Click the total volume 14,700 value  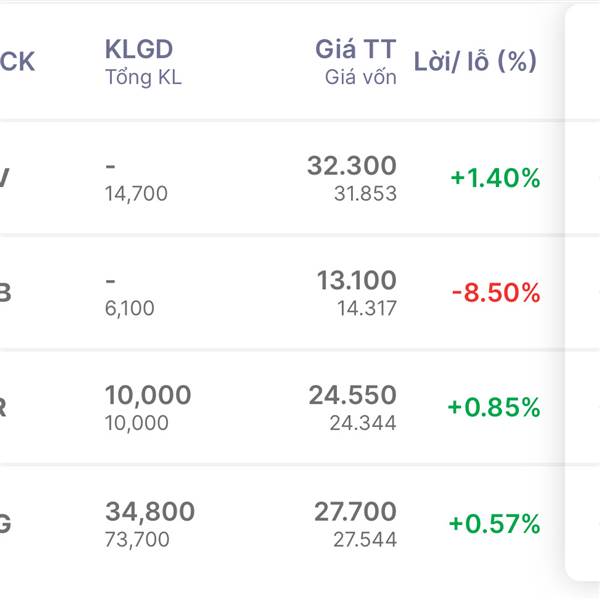[136, 194]
